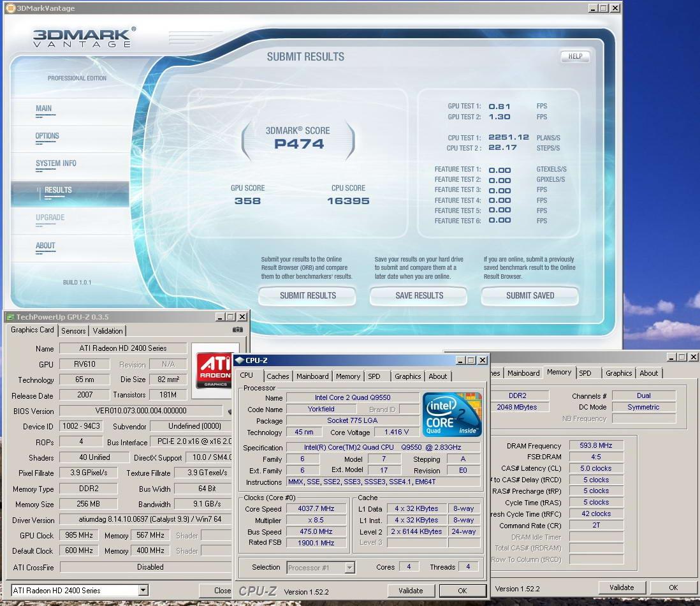Switch to Sensors tab in GPU-Z
Viewport: 700px width, 606px height.
pyautogui.click(x=73, y=331)
